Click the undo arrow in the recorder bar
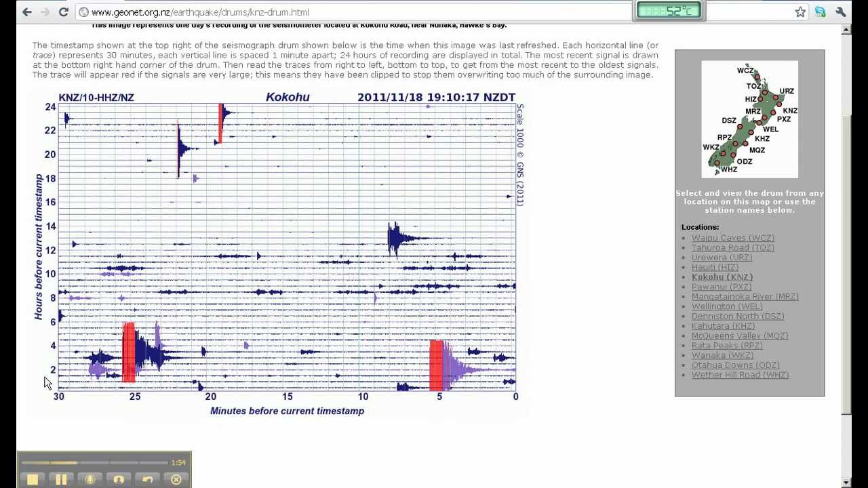 pyautogui.click(x=147, y=479)
